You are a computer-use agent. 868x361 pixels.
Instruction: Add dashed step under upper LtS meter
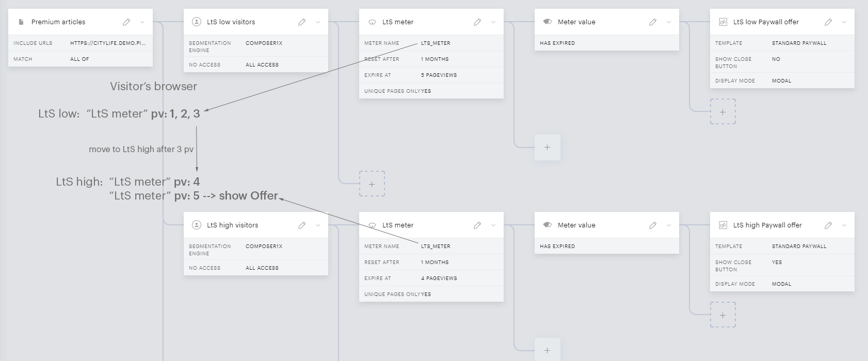(372, 184)
